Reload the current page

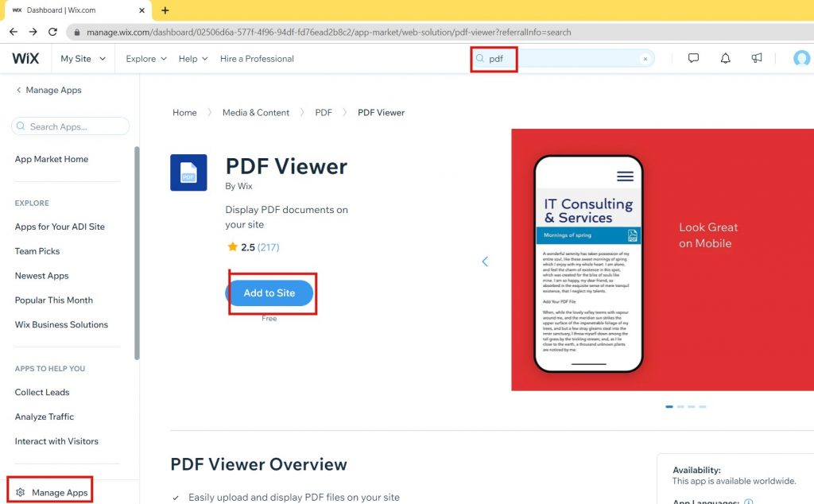[x=52, y=32]
